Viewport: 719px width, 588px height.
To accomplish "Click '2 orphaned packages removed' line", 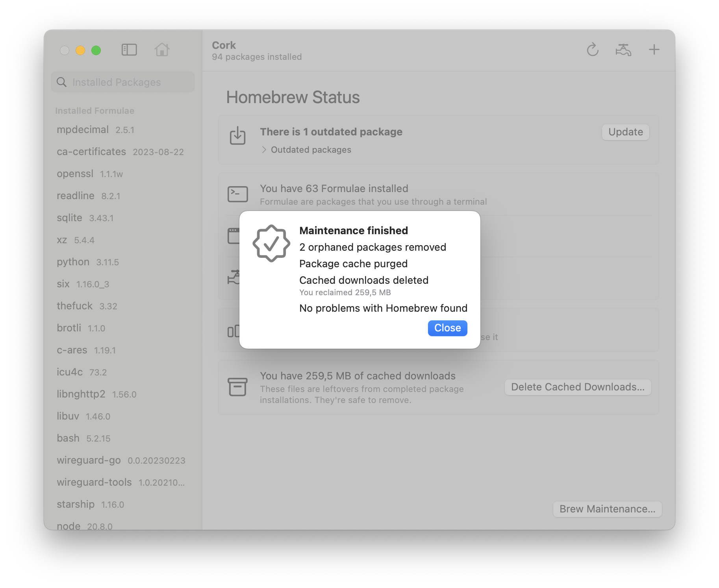I will [372, 247].
